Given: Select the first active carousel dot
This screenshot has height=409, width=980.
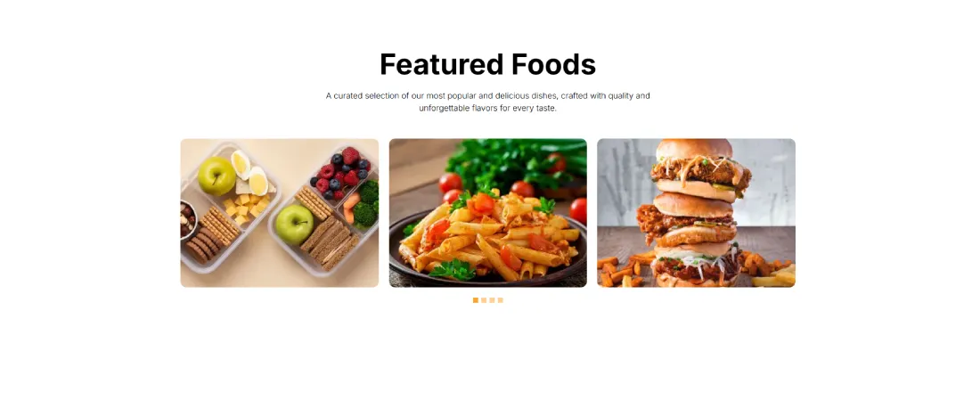Looking at the screenshot, I should [476, 300].
